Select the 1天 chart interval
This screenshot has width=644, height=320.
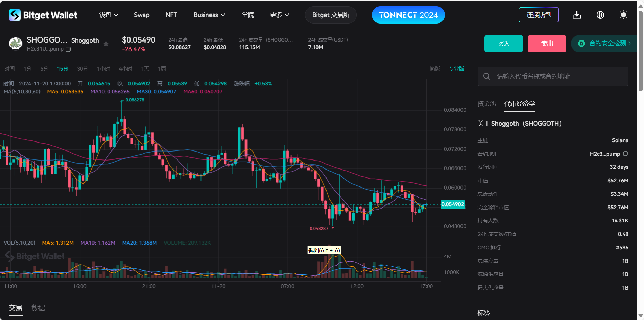[145, 69]
